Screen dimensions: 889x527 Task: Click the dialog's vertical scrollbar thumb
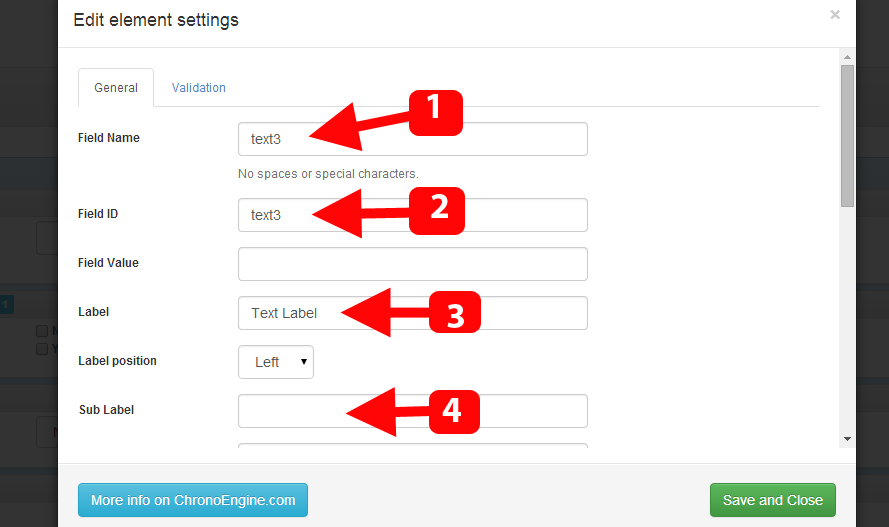[x=847, y=136]
